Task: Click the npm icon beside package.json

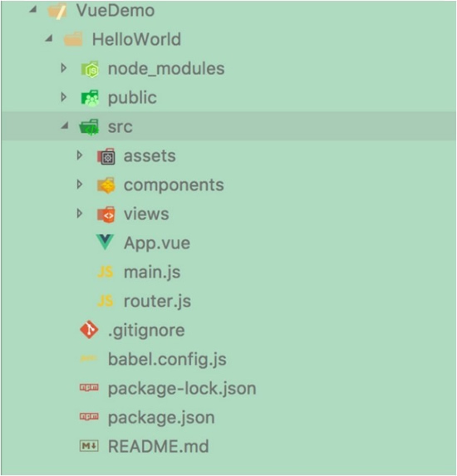Action: pos(89,416)
